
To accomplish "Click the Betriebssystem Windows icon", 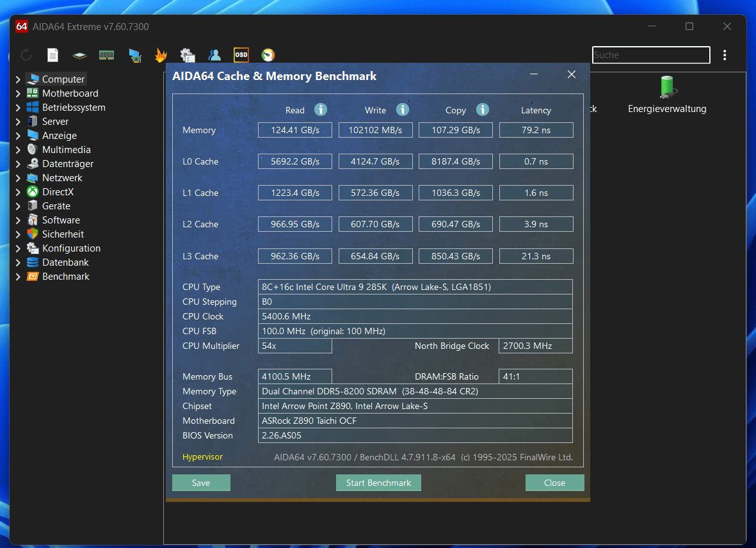I will tap(32, 107).
